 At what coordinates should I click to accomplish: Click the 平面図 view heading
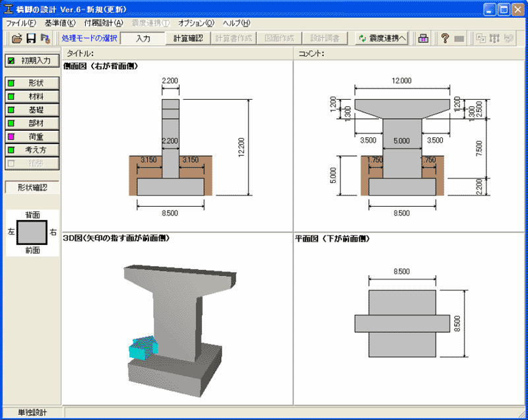click(333, 239)
